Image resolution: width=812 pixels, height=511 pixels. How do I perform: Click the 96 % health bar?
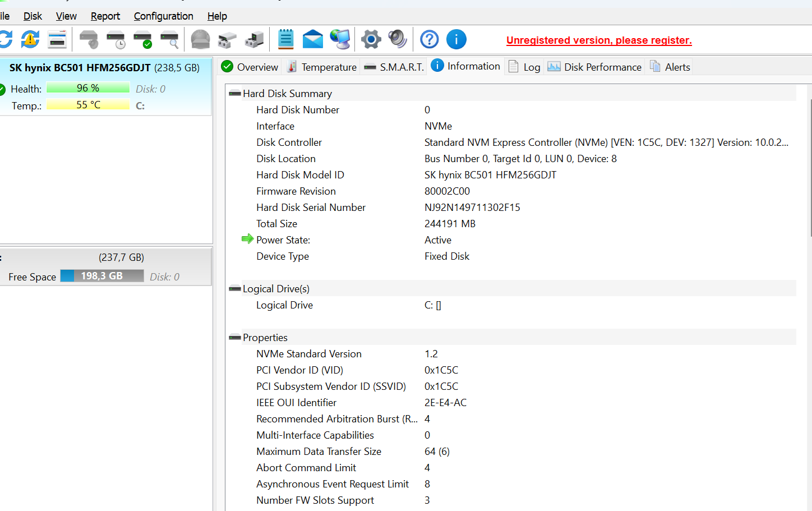88,88
